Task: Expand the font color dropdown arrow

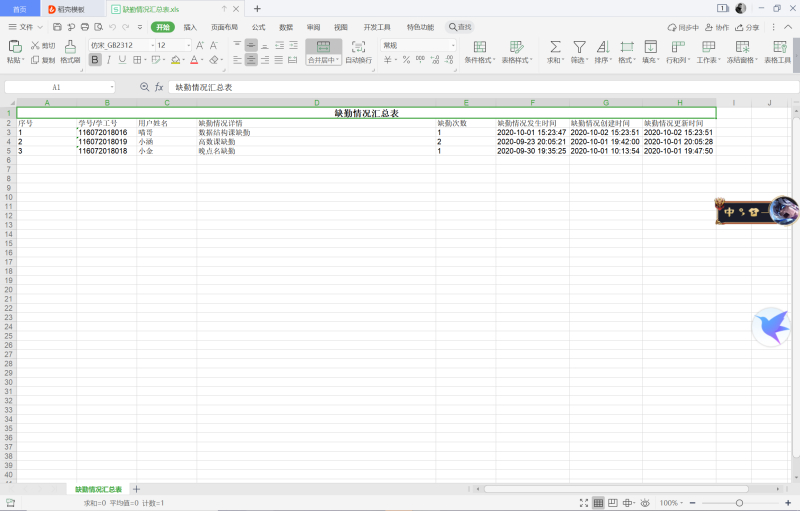Action: click(203, 60)
